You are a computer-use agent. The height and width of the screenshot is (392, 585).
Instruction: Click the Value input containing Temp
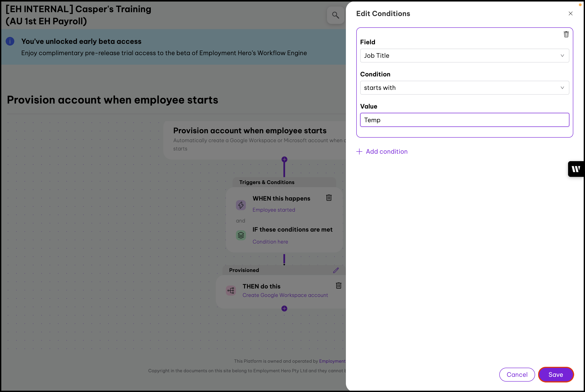click(x=464, y=120)
